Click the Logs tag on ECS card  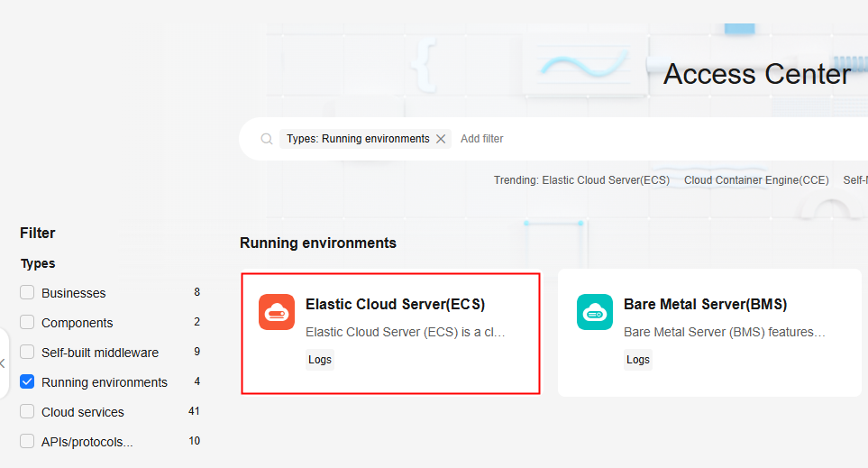[x=320, y=360]
